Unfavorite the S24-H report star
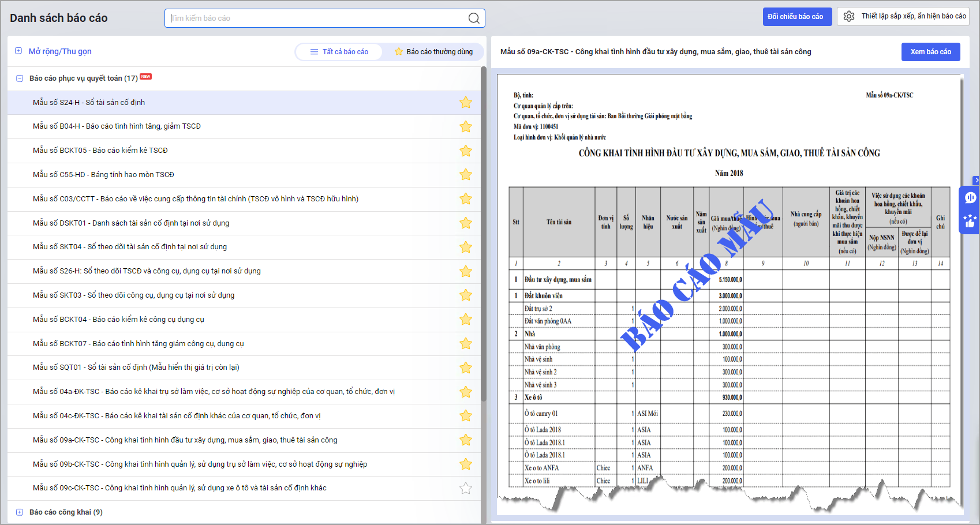The height and width of the screenshot is (525, 980). click(465, 103)
